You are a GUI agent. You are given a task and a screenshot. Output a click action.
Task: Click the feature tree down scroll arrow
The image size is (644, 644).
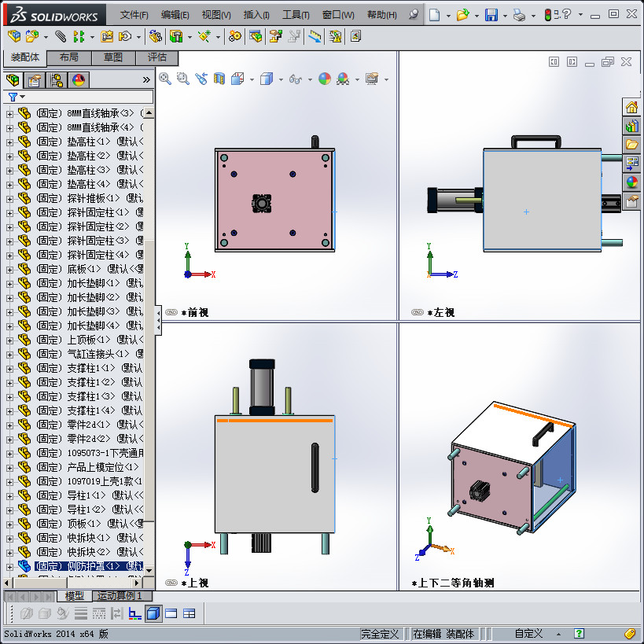149,571
